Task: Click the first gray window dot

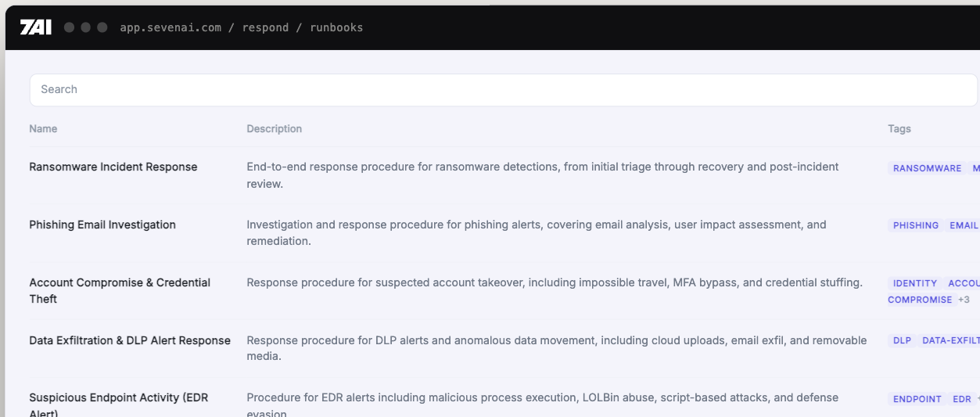Action: [x=69, y=27]
